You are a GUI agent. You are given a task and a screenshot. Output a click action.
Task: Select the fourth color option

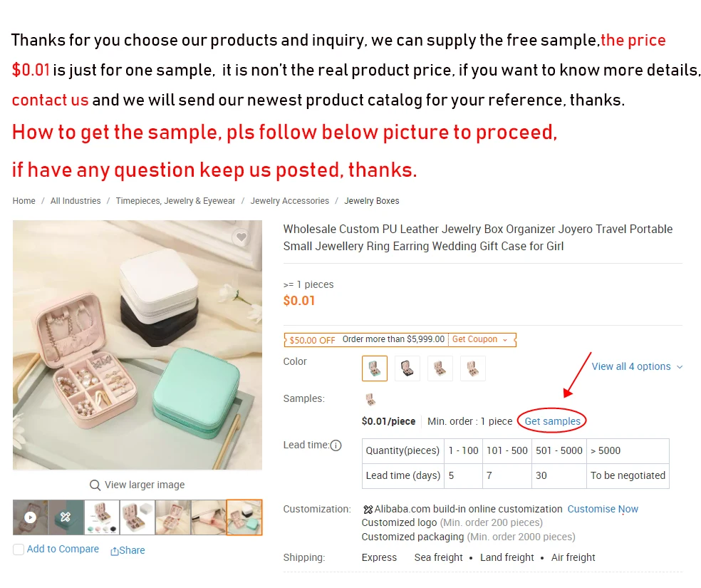tap(472, 368)
